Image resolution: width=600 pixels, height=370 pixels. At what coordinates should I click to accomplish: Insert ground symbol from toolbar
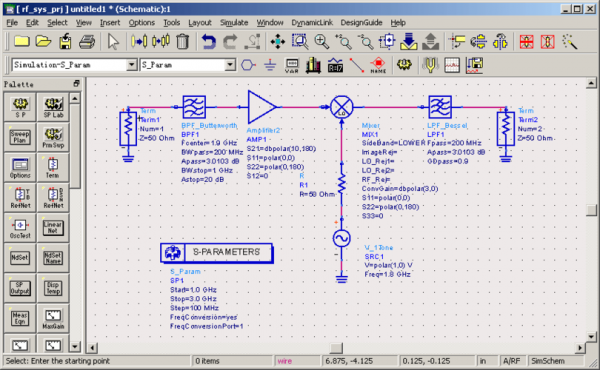click(x=270, y=65)
